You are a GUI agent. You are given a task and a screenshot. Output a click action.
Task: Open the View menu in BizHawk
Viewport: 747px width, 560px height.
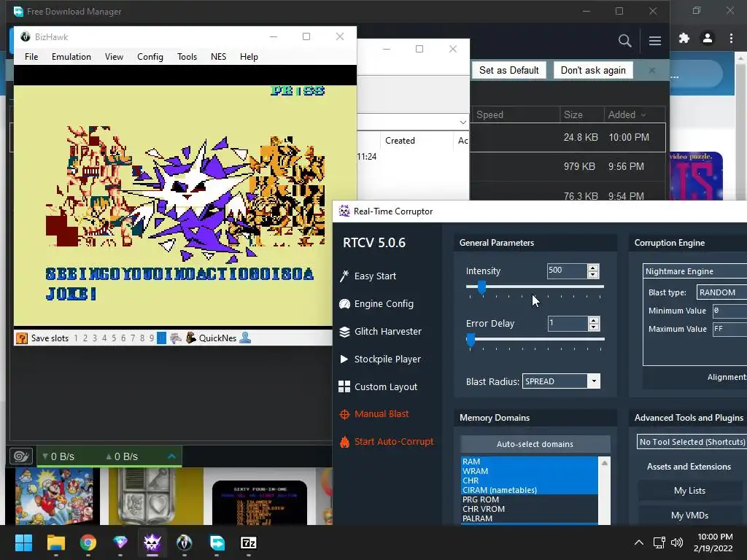(x=114, y=57)
